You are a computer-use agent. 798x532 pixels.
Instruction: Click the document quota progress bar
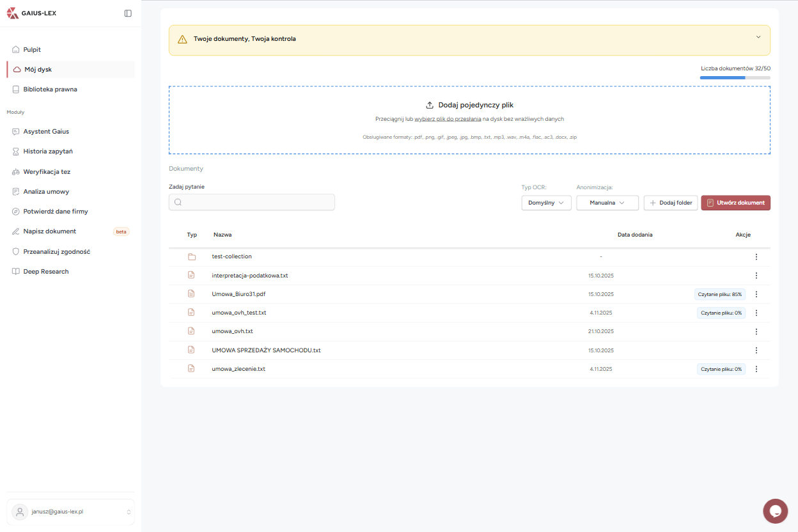coord(735,77)
